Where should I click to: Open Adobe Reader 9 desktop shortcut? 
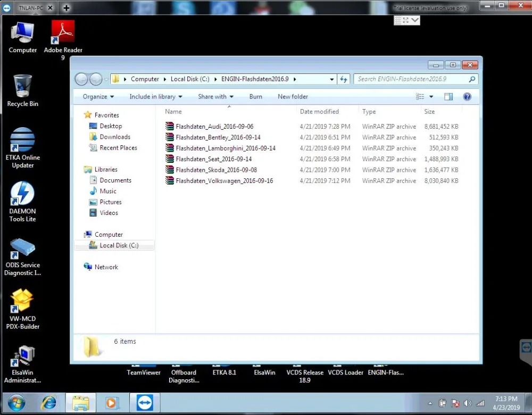click(x=63, y=40)
